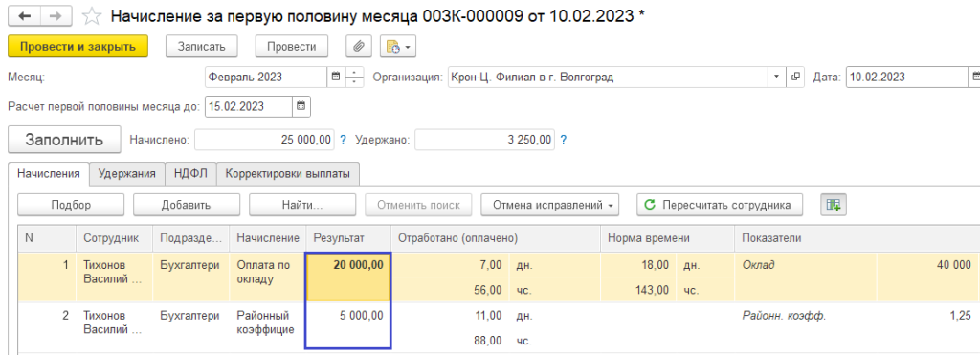Focus the Организация input field
980x355 pixels.
coord(608,77)
